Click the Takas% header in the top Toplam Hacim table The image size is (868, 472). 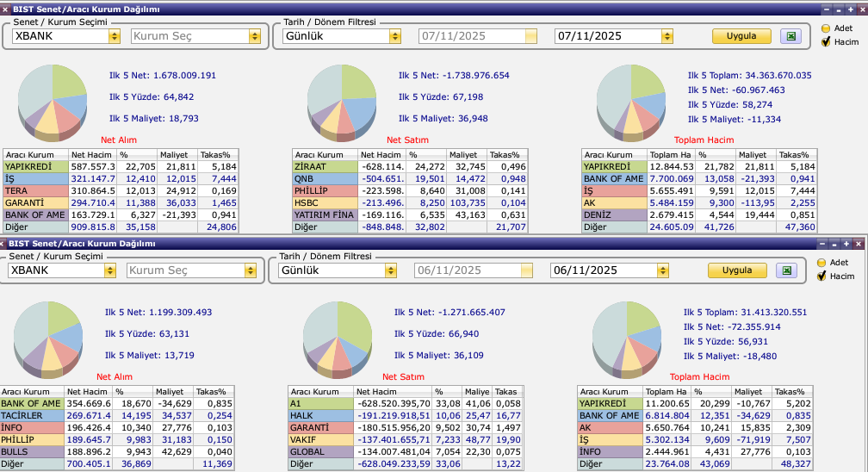point(803,155)
